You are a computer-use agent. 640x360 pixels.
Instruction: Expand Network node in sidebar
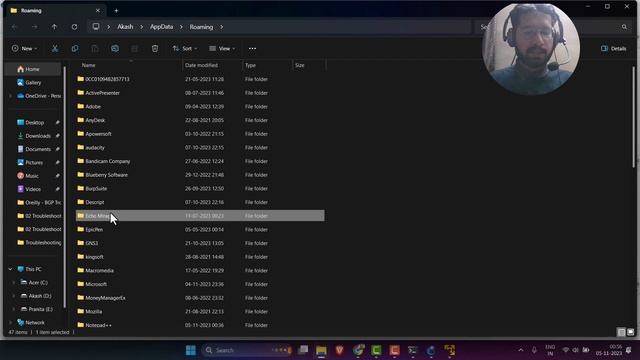(10, 322)
